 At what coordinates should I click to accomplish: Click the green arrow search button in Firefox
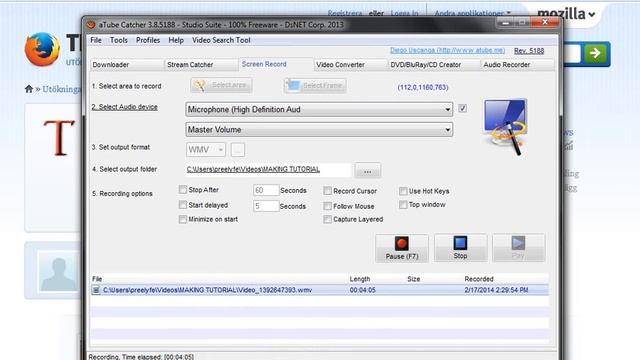pos(595,53)
